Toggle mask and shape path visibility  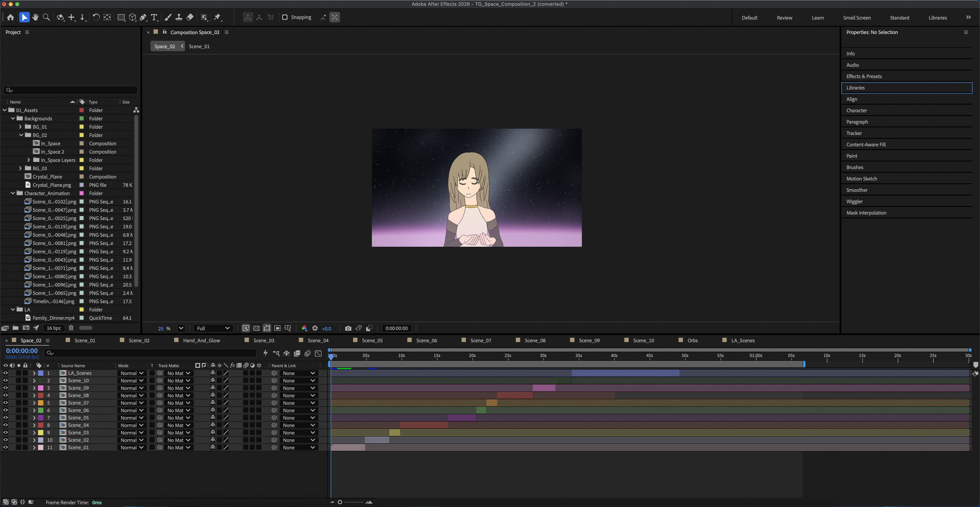coord(267,328)
